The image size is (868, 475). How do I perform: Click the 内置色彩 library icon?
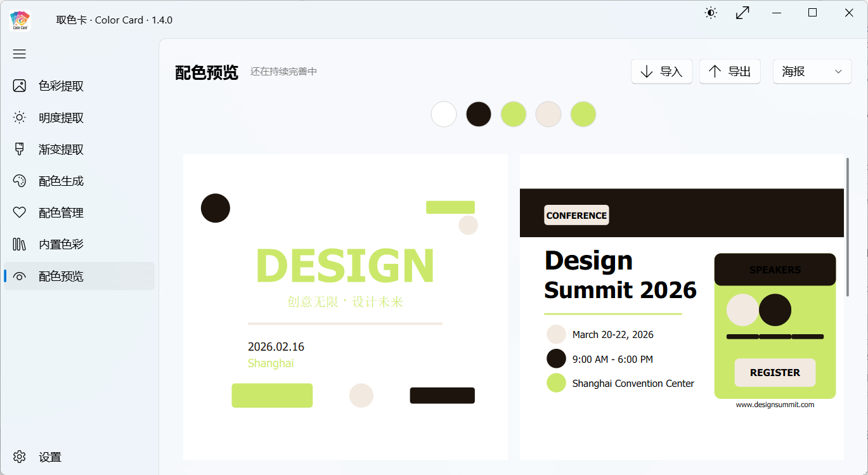click(x=20, y=244)
